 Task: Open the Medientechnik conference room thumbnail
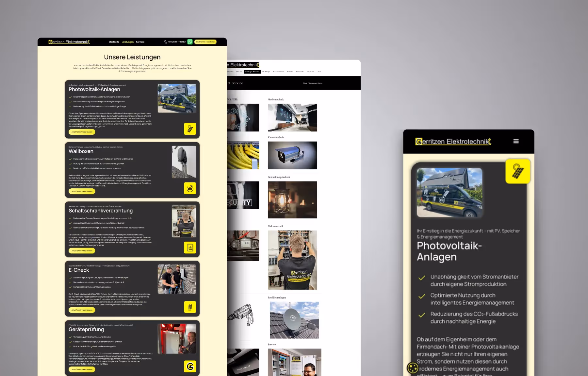pyautogui.click(x=292, y=118)
